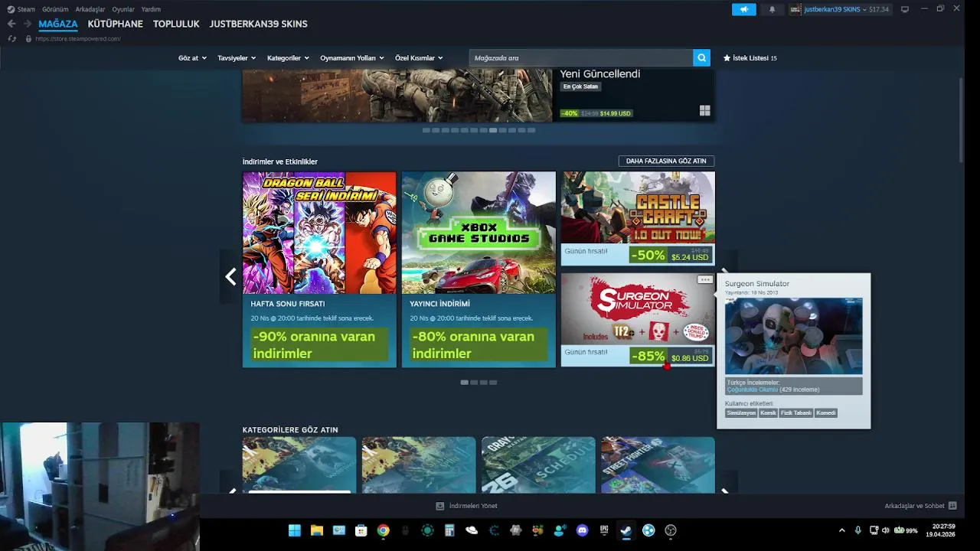Expand the Göz at dropdown

pyautogui.click(x=192, y=58)
